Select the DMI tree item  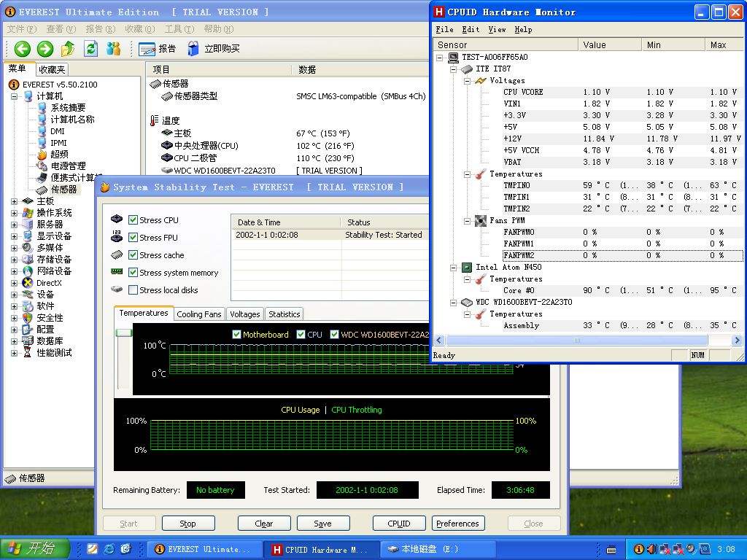[57, 131]
